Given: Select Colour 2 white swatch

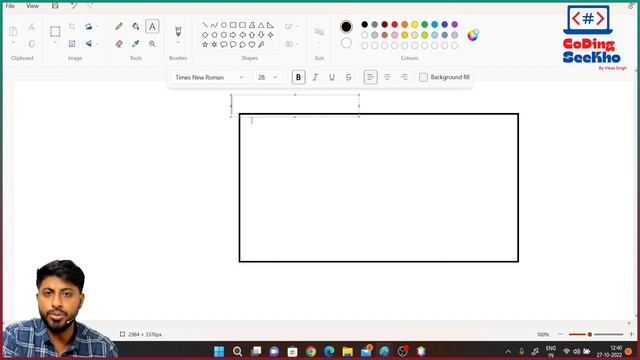Looking at the screenshot, I should coord(346,43).
